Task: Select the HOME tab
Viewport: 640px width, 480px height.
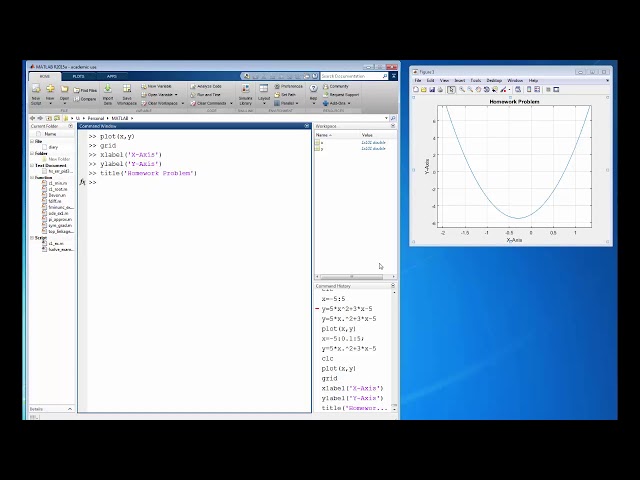Action: pos(45,76)
